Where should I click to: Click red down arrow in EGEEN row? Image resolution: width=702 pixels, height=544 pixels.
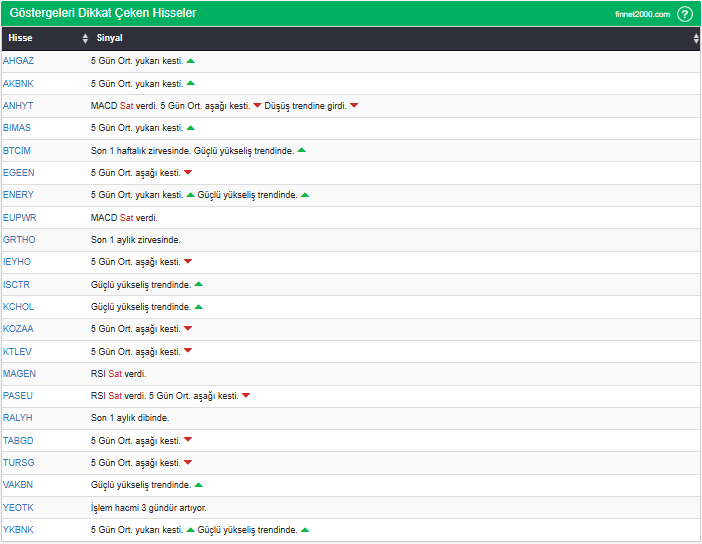(x=188, y=173)
